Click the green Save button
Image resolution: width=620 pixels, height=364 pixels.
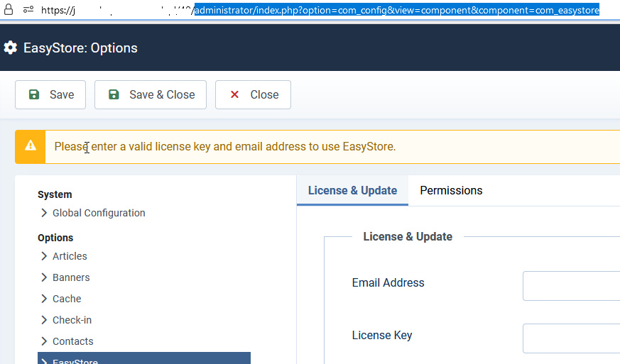coord(50,94)
